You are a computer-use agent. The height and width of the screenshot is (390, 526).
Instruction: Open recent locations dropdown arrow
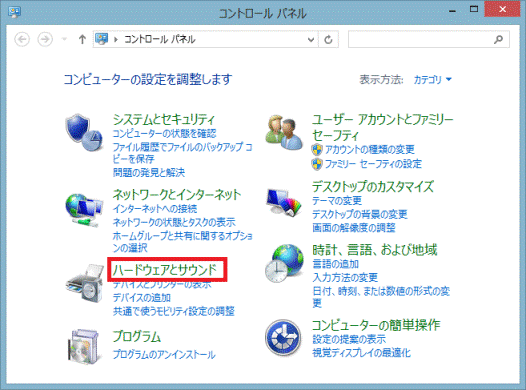pyautogui.click(x=64, y=40)
